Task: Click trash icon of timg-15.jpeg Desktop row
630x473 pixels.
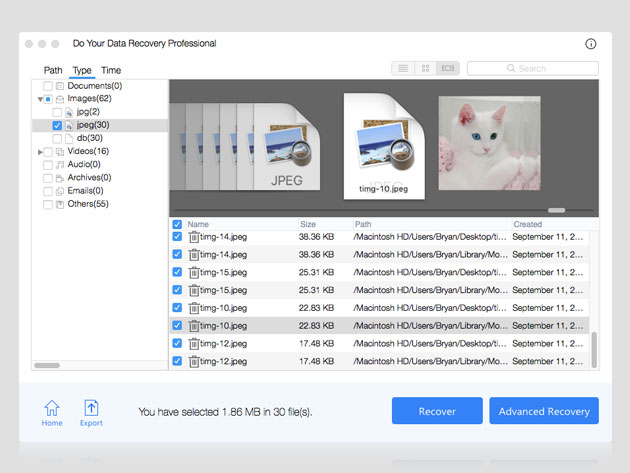Action: [x=194, y=272]
